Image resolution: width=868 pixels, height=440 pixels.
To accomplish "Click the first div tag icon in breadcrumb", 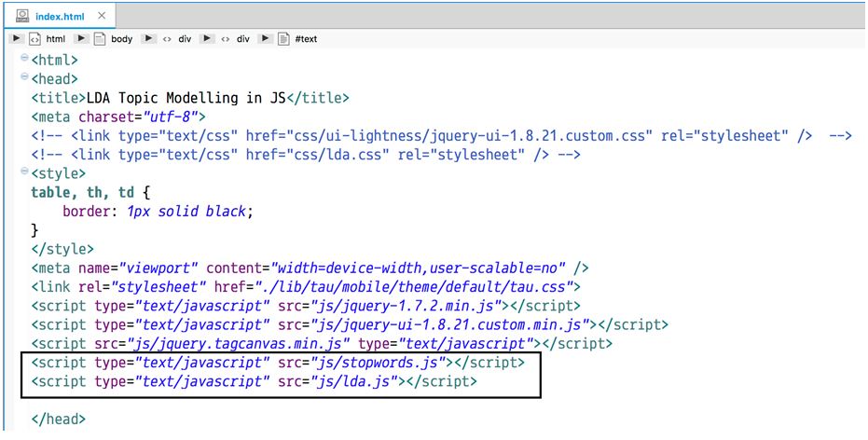I will click(167, 39).
